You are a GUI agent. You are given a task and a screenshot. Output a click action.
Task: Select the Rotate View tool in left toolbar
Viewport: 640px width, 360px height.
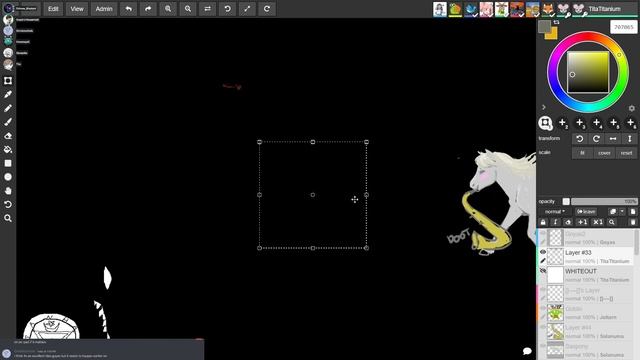click(8, 204)
